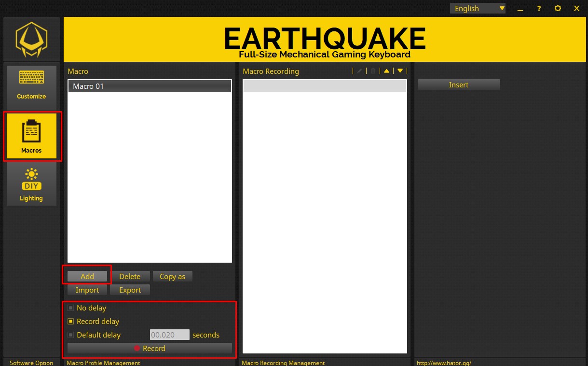The width and height of the screenshot is (588, 366).
Task: Open settings via the gear icon
Action: click(x=558, y=9)
